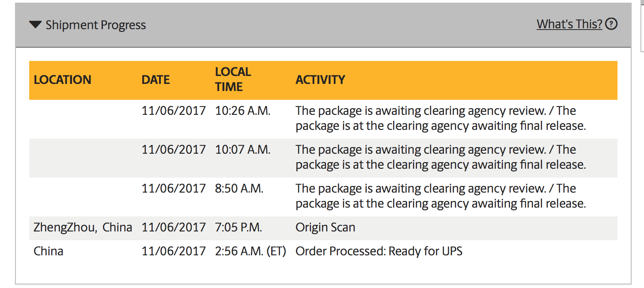This screenshot has height=288, width=644.
Task: Click the China location in last row
Action: click(49, 251)
